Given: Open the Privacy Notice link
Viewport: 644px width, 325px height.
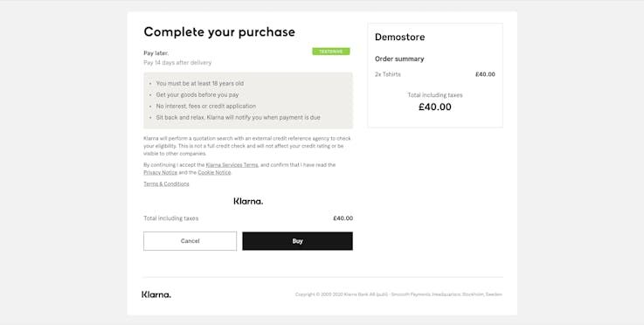Looking at the screenshot, I should (x=160, y=173).
